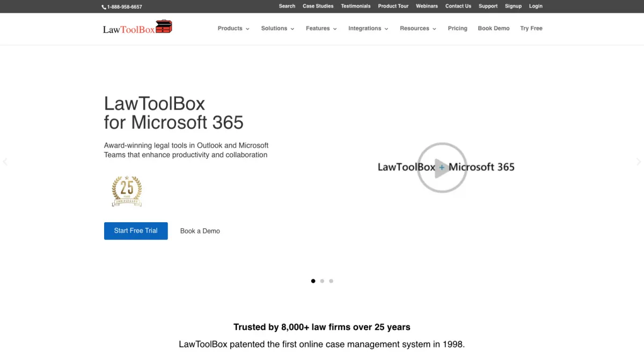Expand the Integrations menu chevron

click(386, 28)
